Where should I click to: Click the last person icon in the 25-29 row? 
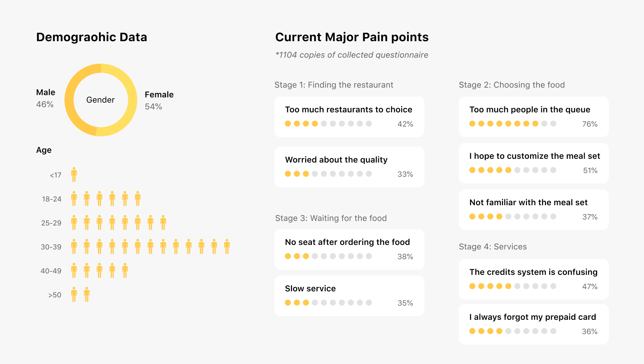[163, 222]
